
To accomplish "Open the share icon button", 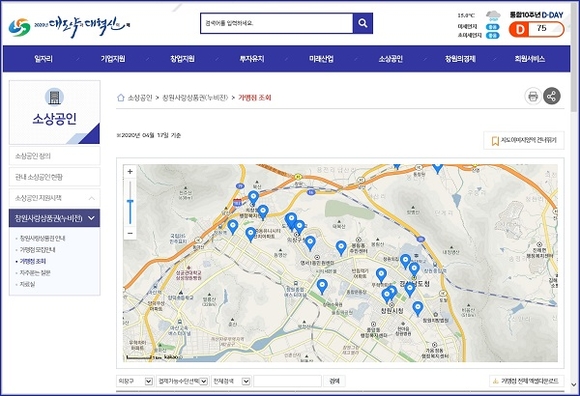I will (552, 97).
